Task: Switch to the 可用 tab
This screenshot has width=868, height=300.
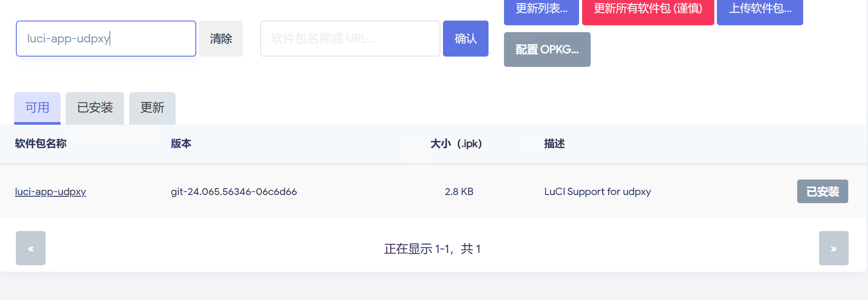Action: coord(37,108)
